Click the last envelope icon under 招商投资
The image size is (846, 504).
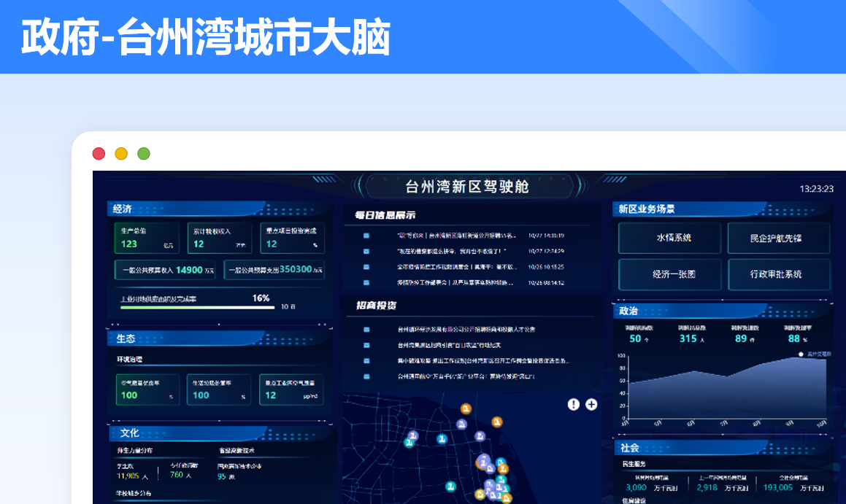tap(366, 376)
